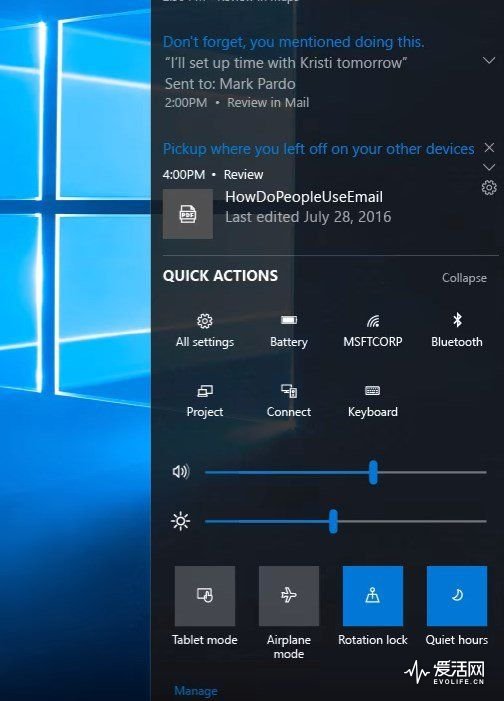Image resolution: width=504 pixels, height=701 pixels.
Task: Click the Manage link
Action: 196,691
